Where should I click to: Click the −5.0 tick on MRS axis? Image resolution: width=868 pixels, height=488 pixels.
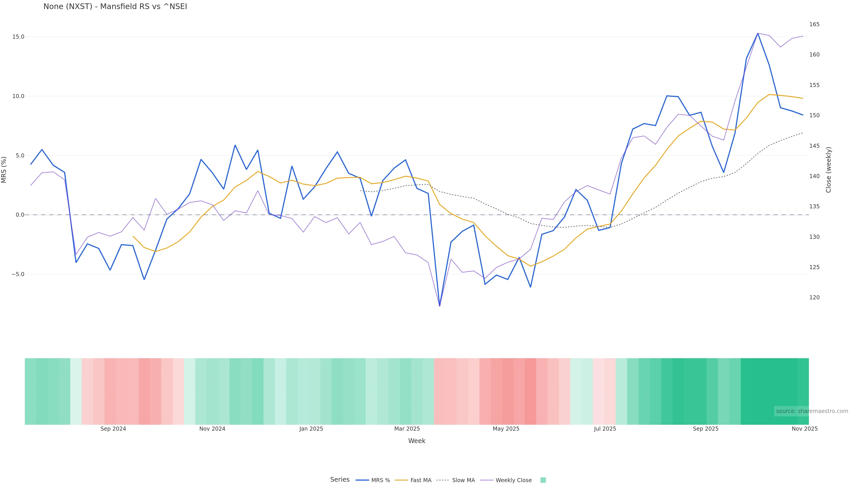(x=18, y=274)
